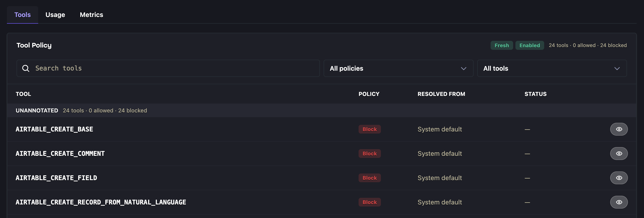Click the header summary '24 tools · 0 allowed · 24 blocked'
The width and height of the screenshot is (644, 218).
pos(587,45)
